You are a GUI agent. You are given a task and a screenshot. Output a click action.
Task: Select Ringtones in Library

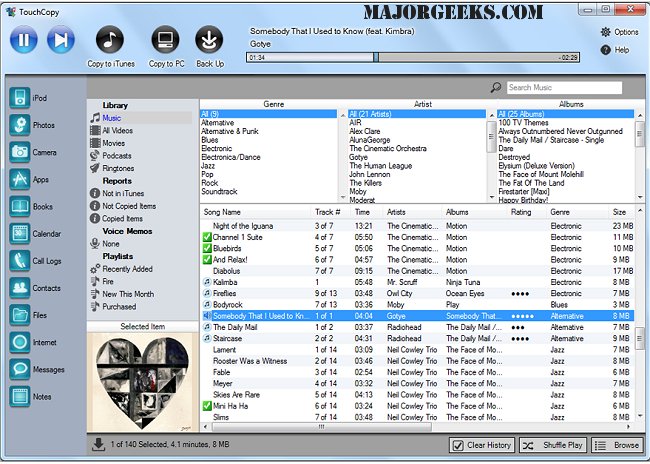point(118,168)
